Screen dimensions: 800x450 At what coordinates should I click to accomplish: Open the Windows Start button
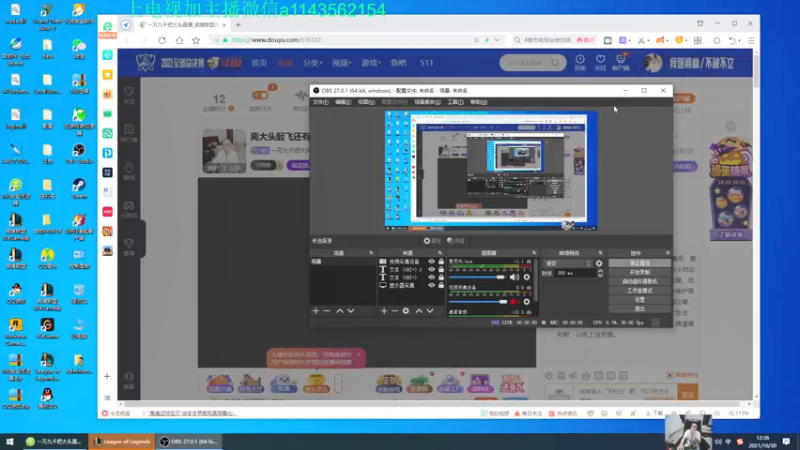click(10, 441)
